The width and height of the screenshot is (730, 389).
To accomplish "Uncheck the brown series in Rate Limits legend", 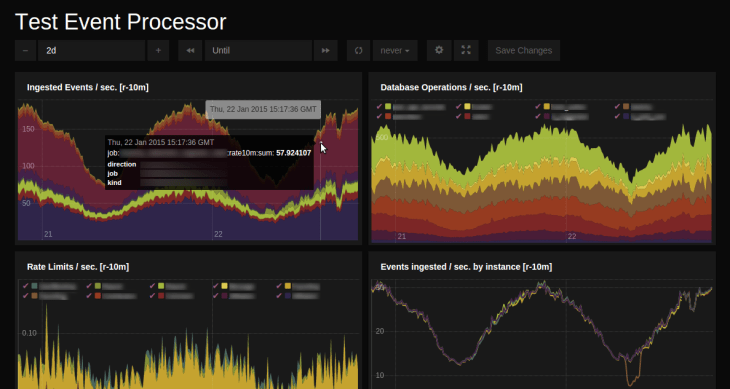I will click(x=26, y=295).
